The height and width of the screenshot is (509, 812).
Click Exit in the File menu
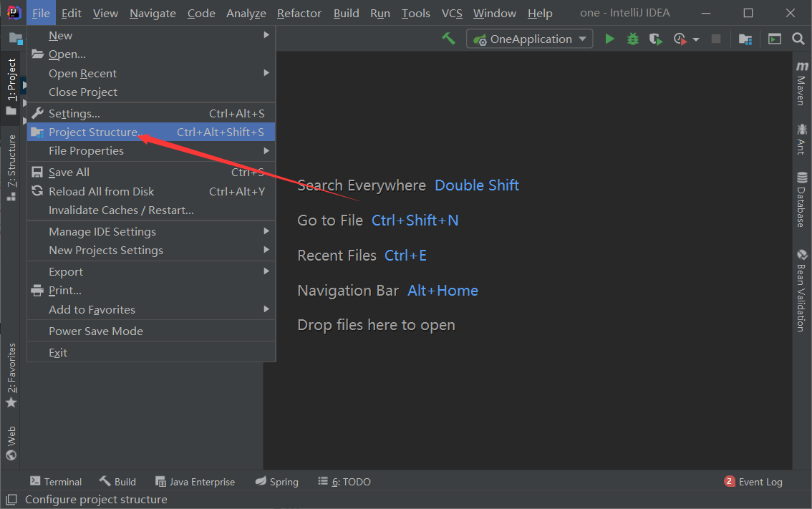[x=151, y=353]
